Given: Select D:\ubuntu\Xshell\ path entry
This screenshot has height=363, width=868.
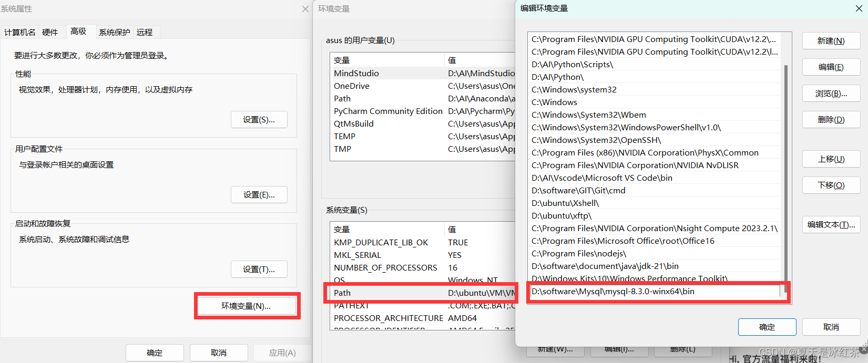Looking at the screenshot, I should tap(655, 203).
